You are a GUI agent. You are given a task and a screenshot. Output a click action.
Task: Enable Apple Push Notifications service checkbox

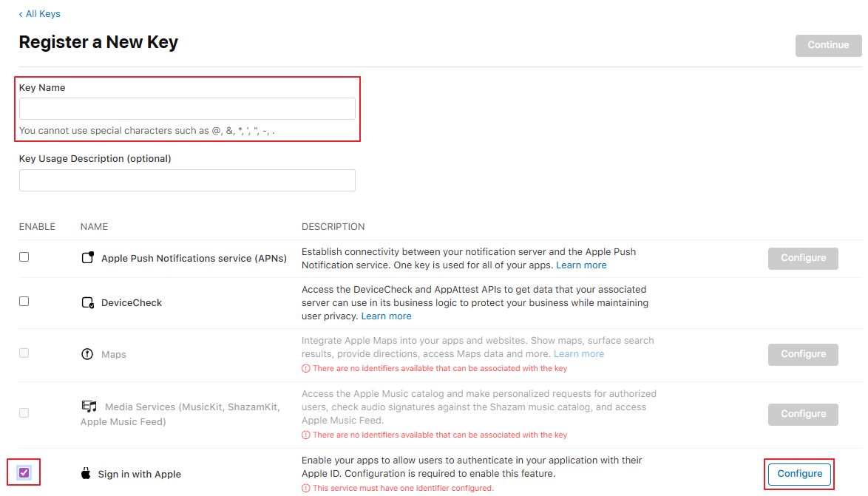pyautogui.click(x=24, y=257)
